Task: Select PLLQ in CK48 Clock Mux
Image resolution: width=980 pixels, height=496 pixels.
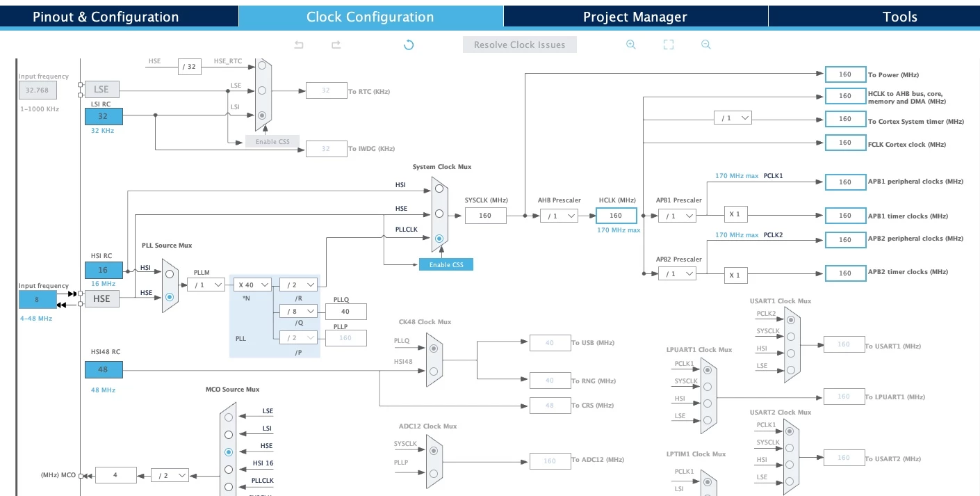Action: click(x=434, y=347)
